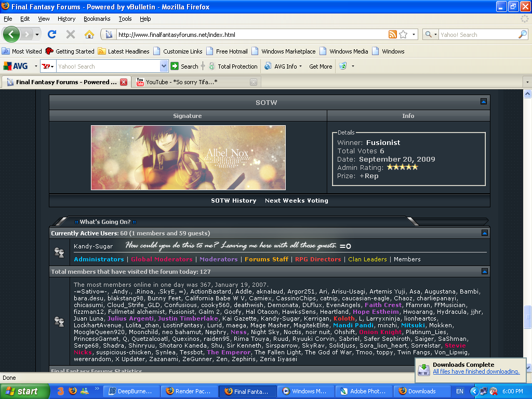Click the Yahoo! Search field in navigation bar
Screen dimensions: 532x399
point(477,35)
